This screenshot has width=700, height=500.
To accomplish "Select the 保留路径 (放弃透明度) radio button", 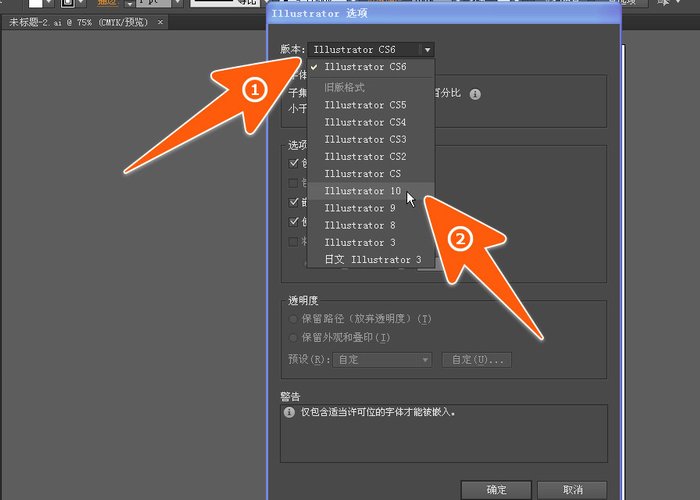I will pyautogui.click(x=294, y=319).
